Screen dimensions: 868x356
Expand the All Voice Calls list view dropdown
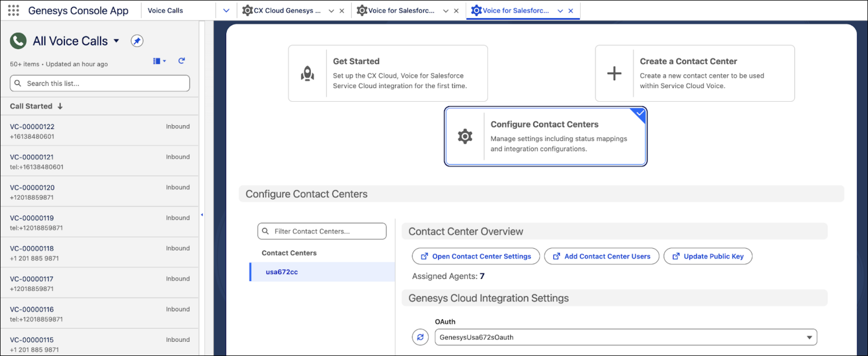pyautogui.click(x=116, y=41)
